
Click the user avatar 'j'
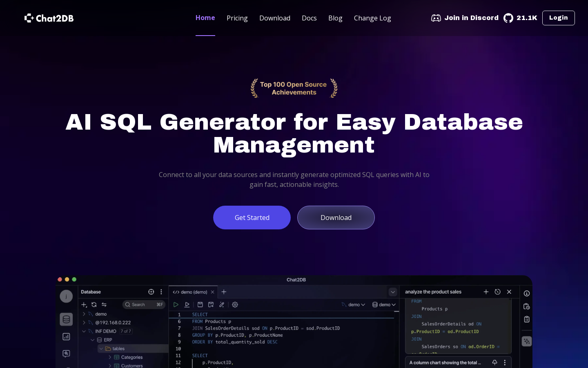coord(66,296)
